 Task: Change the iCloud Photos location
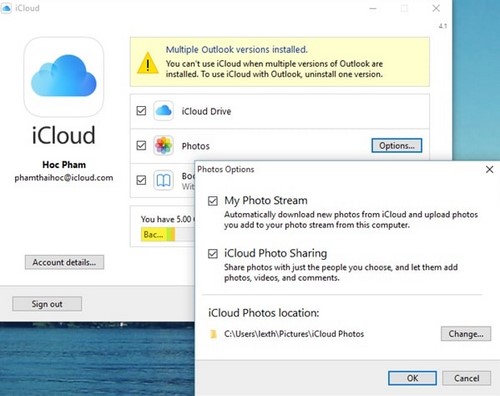(466, 334)
